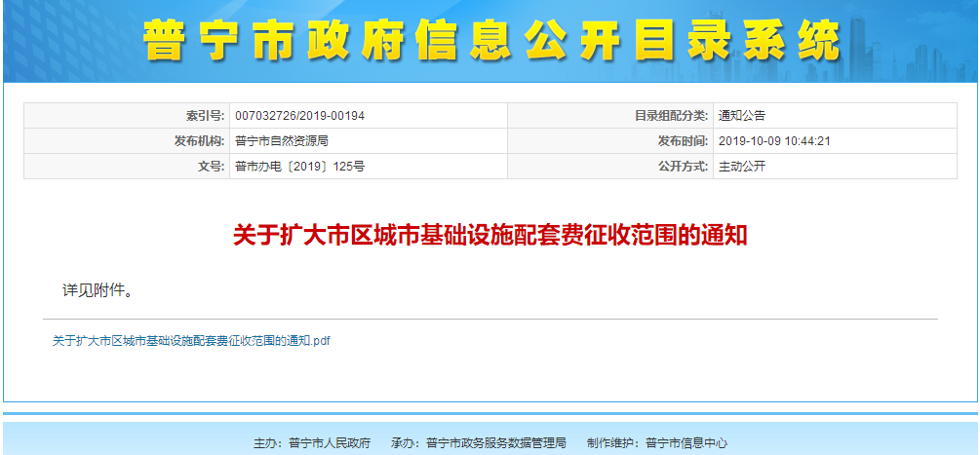Click the 发布机构 label cell

(x=127, y=141)
